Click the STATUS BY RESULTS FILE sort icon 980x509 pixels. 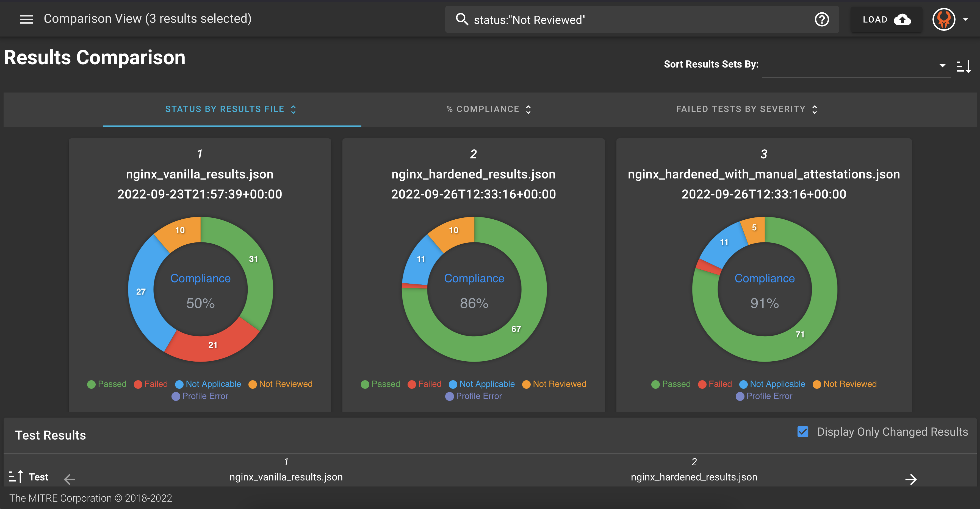click(x=295, y=108)
